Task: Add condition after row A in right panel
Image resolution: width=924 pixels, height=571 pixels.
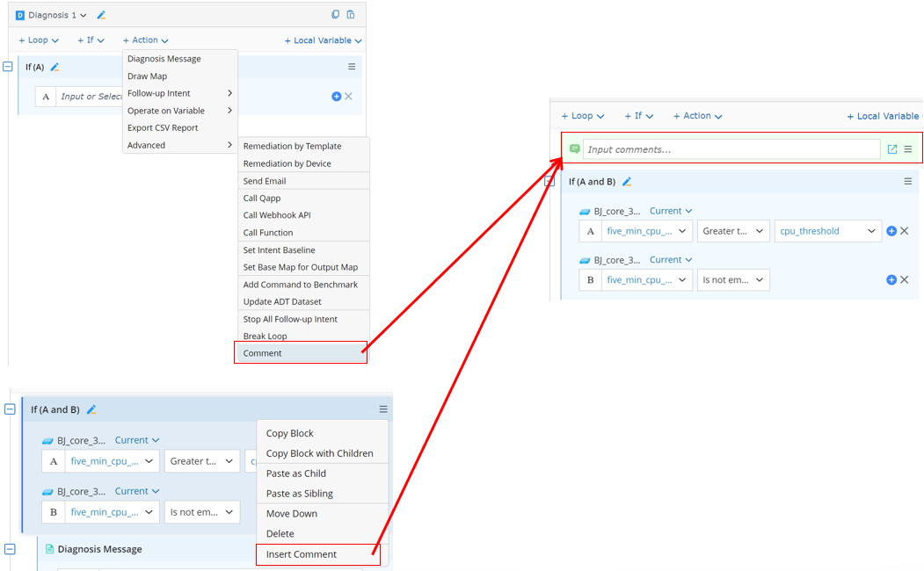Action: [x=891, y=231]
